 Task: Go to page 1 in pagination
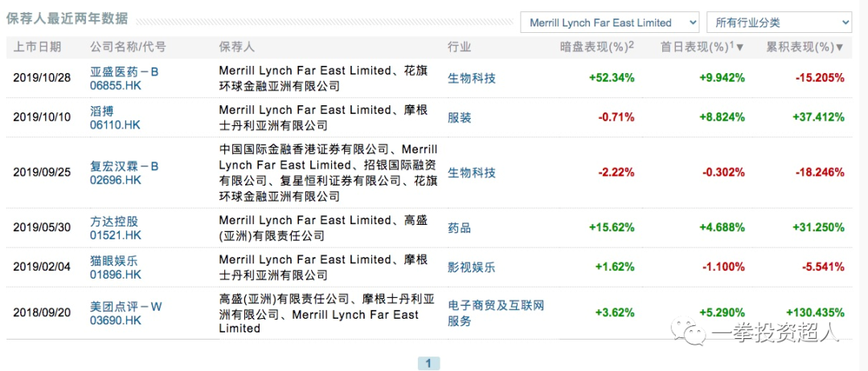(428, 364)
